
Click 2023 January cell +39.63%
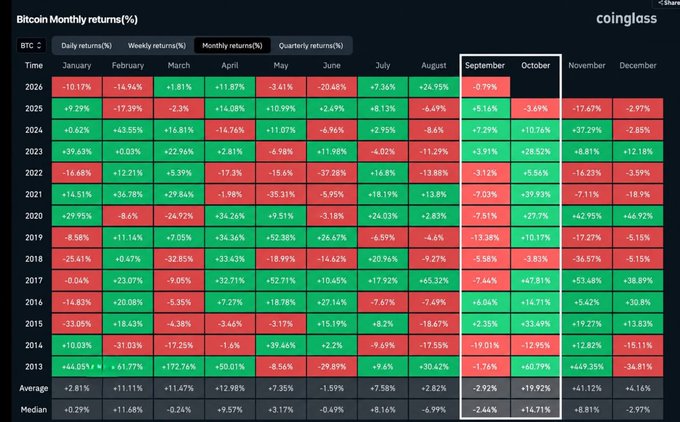77,151
